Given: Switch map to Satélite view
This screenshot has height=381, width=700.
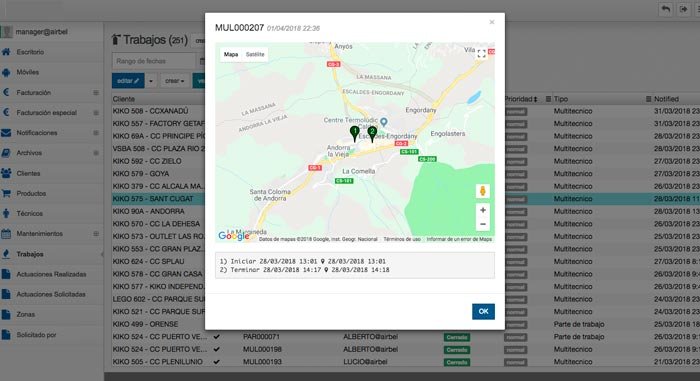Looking at the screenshot, I should click(255, 54).
